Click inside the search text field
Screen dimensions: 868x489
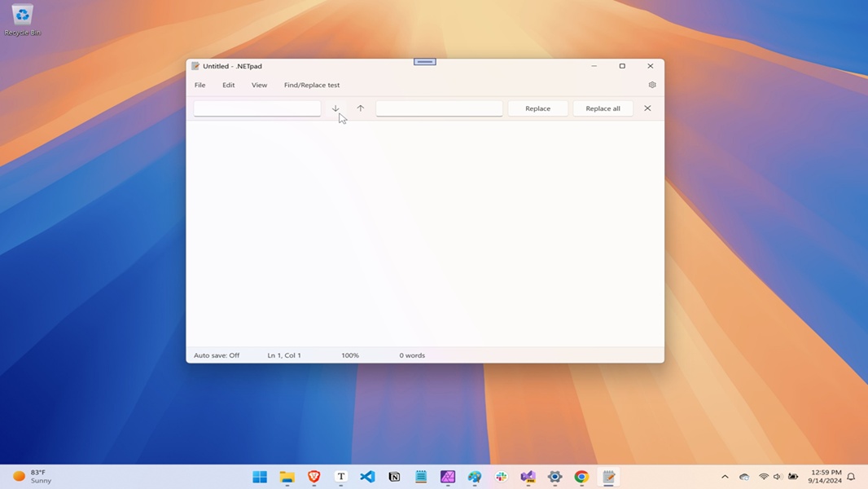tap(256, 108)
